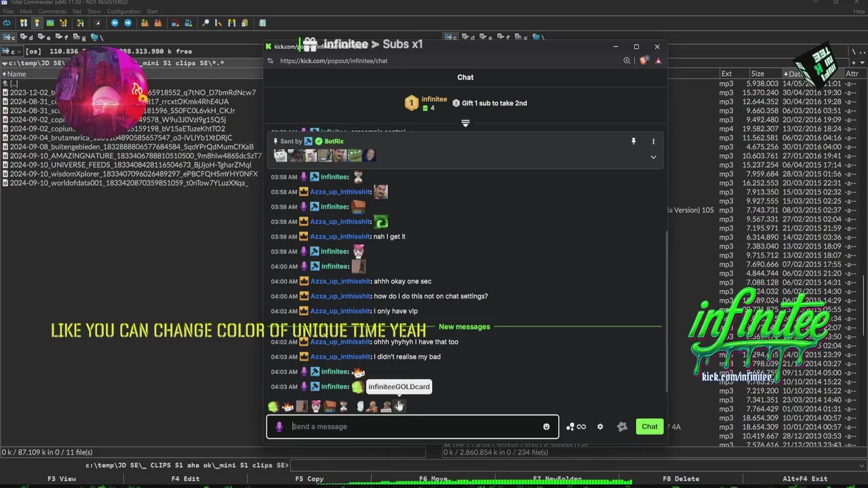Click the BotRix username in pinned message

[x=334, y=142]
